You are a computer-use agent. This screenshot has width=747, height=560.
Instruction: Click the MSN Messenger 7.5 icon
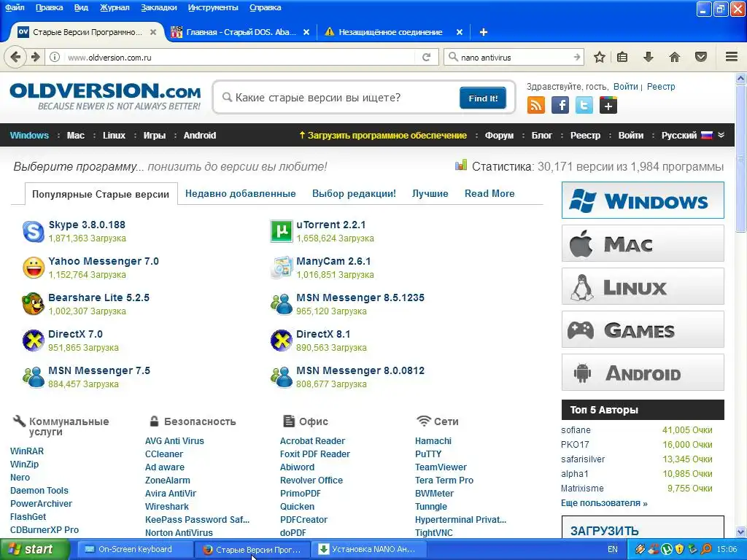coord(34,377)
